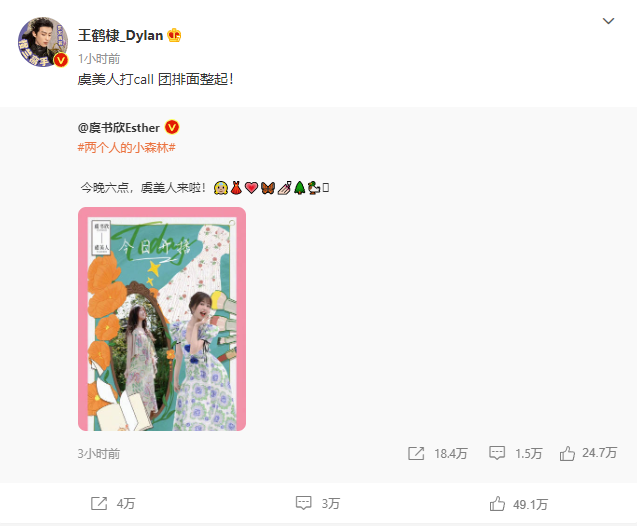This screenshot has height=526, width=637.
Task: Click the 3小时前 original post timestamp
Action: point(99,454)
